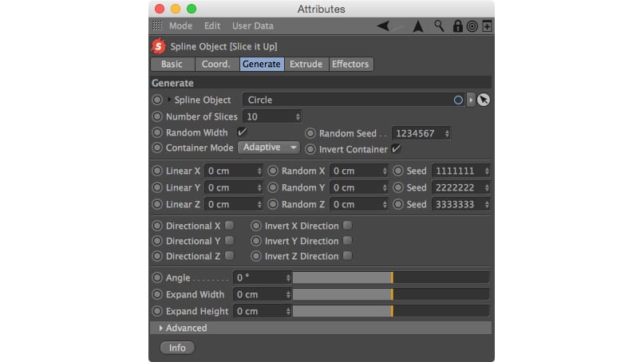This screenshot has width=644, height=362.
Task: Click the Spline Object Circle link field
Action: coord(354,100)
